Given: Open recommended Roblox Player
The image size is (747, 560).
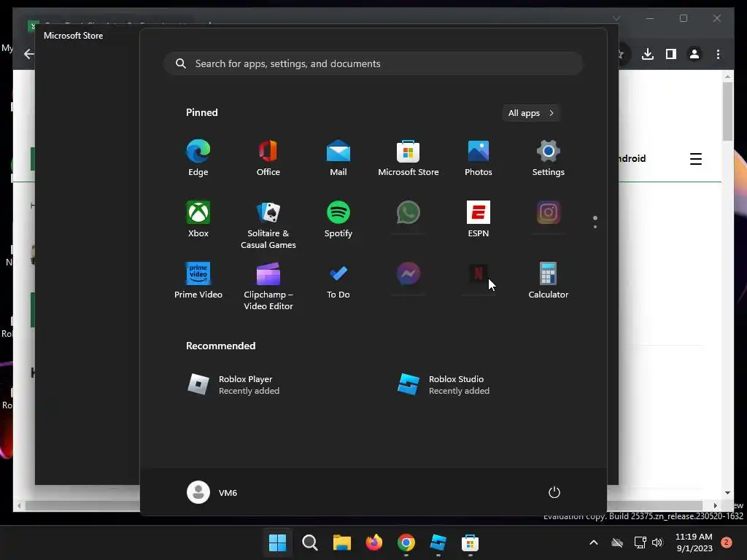Looking at the screenshot, I should 233,385.
